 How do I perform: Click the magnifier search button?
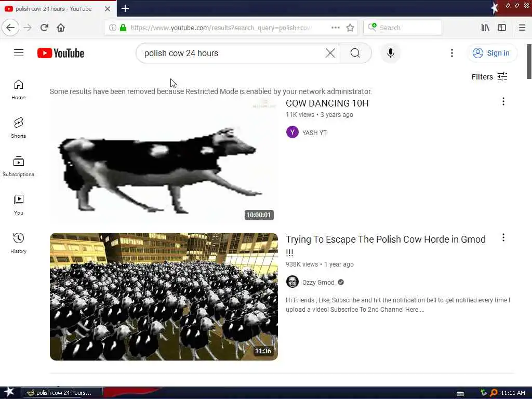(355, 53)
